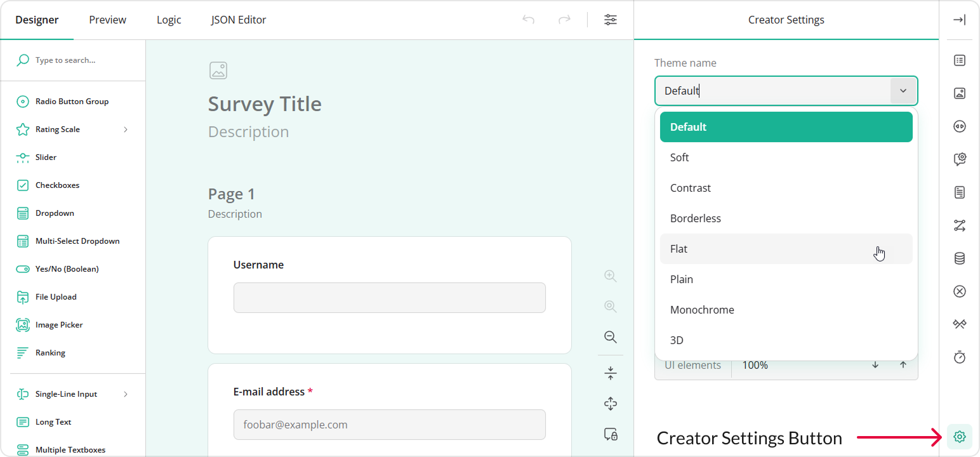980x457 pixels.
Task: Click the redo arrow in toolbar
Action: 564,20
